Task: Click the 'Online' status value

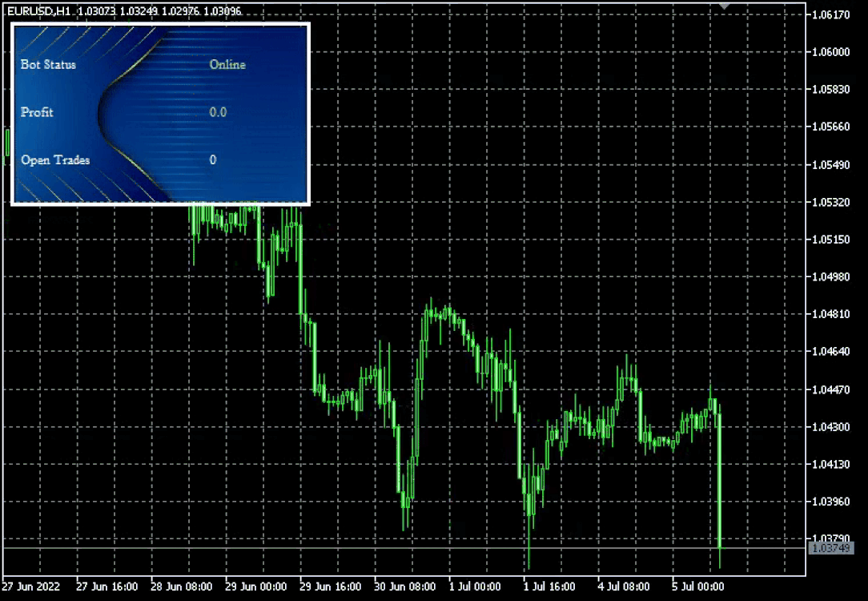Action: pos(227,64)
